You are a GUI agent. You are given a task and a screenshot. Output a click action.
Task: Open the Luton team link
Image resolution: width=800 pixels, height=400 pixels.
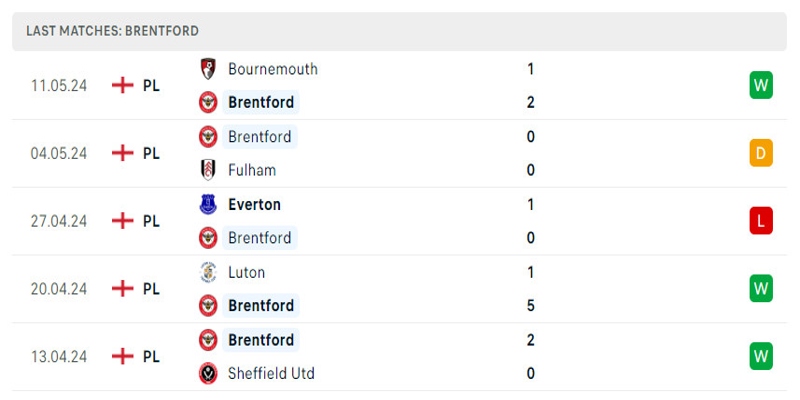point(246,272)
